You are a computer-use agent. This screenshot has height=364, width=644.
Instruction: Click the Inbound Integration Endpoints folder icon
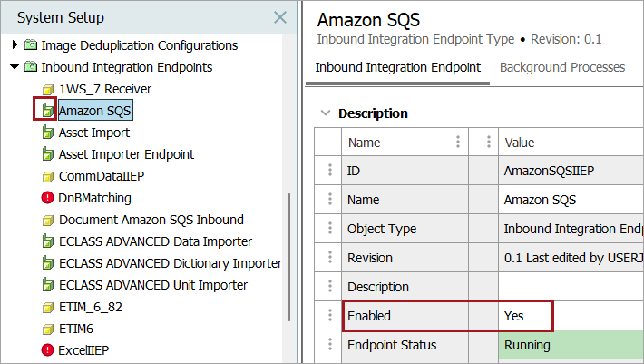pyautogui.click(x=31, y=67)
